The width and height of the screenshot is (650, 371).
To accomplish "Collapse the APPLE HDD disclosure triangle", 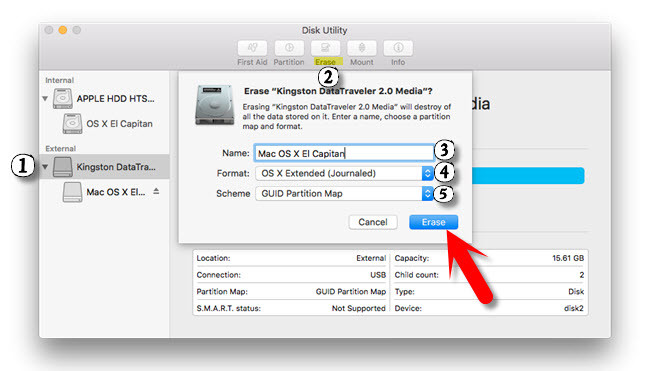I will point(45,99).
